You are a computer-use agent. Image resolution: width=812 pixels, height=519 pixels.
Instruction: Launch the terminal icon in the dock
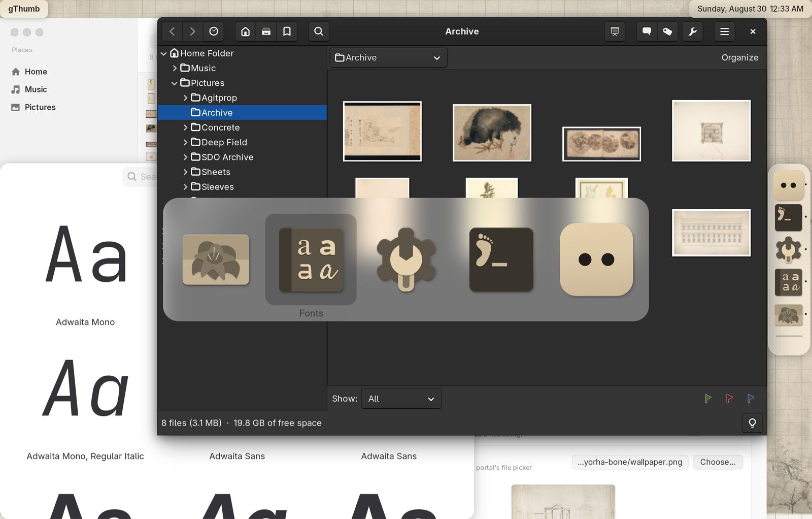(788, 217)
